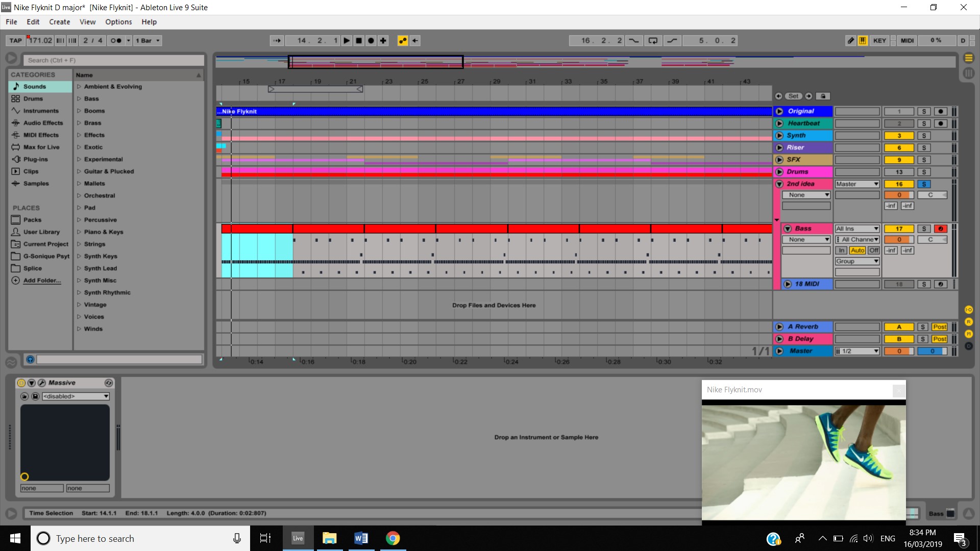The image size is (980, 551).
Task: Open the 1 Bar quantization dropdown
Action: 148,40
